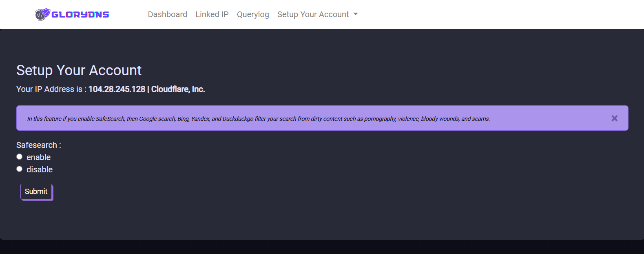Expand Setup Your Account dropdown menu
Screen dimensions: 644x254
tap(317, 14)
